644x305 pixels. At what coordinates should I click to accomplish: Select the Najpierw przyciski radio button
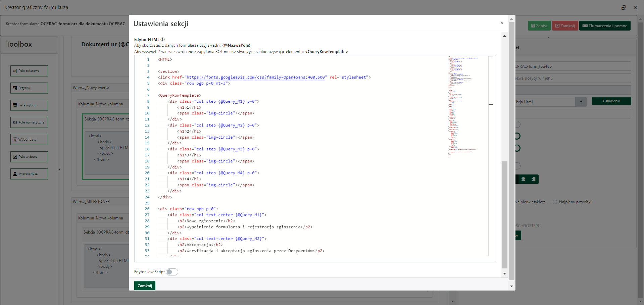pos(555,202)
